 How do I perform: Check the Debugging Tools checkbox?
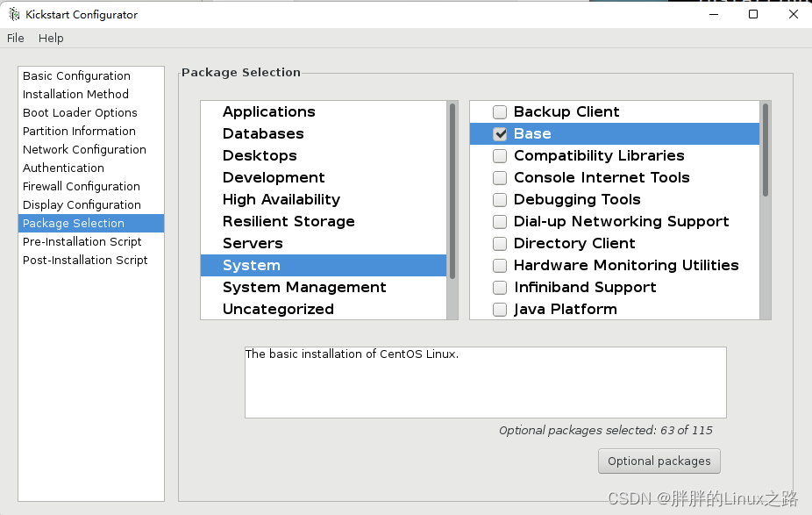point(500,200)
